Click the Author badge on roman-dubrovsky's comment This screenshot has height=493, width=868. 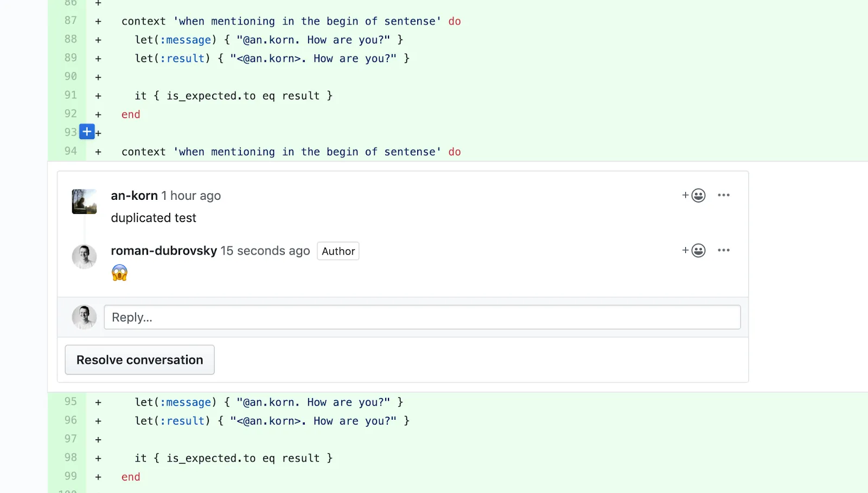[x=337, y=251]
